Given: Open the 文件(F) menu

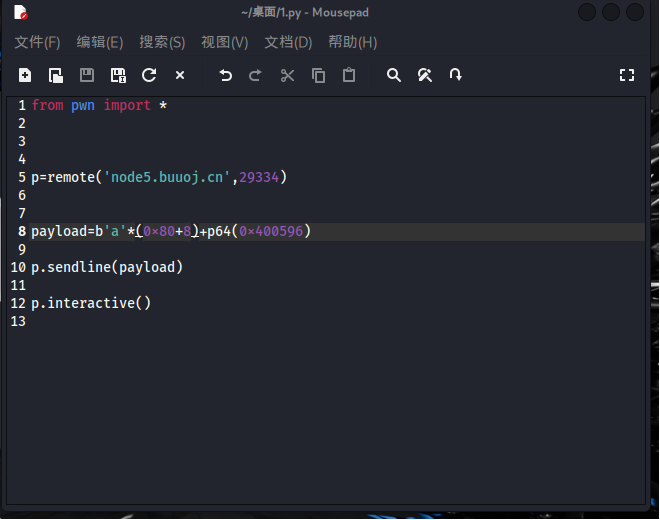Looking at the screenshot, I should pyautogui.click(x=37, y=42).
